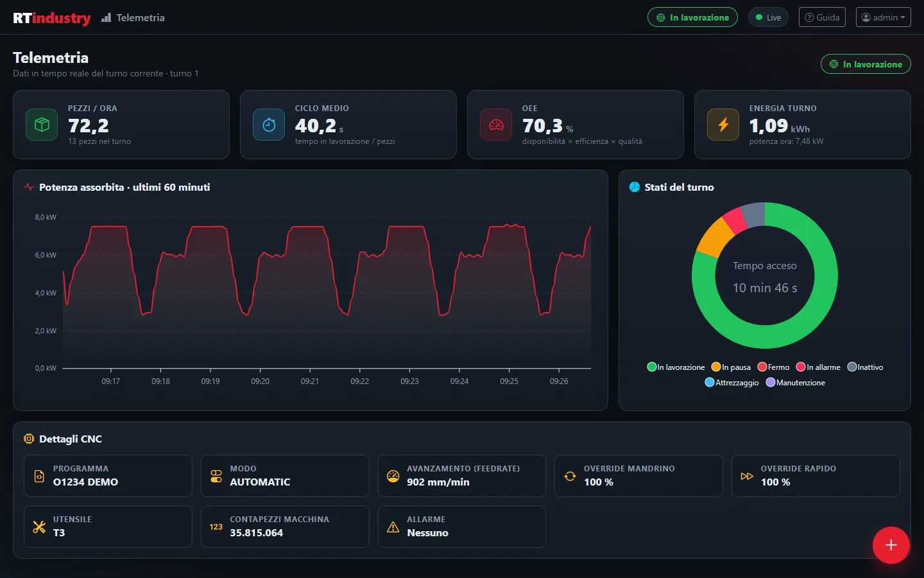Click the In lavorazione status pill in navbar
Image resolution: width=924 pixels, height=578 pixels.
[692, 17]
